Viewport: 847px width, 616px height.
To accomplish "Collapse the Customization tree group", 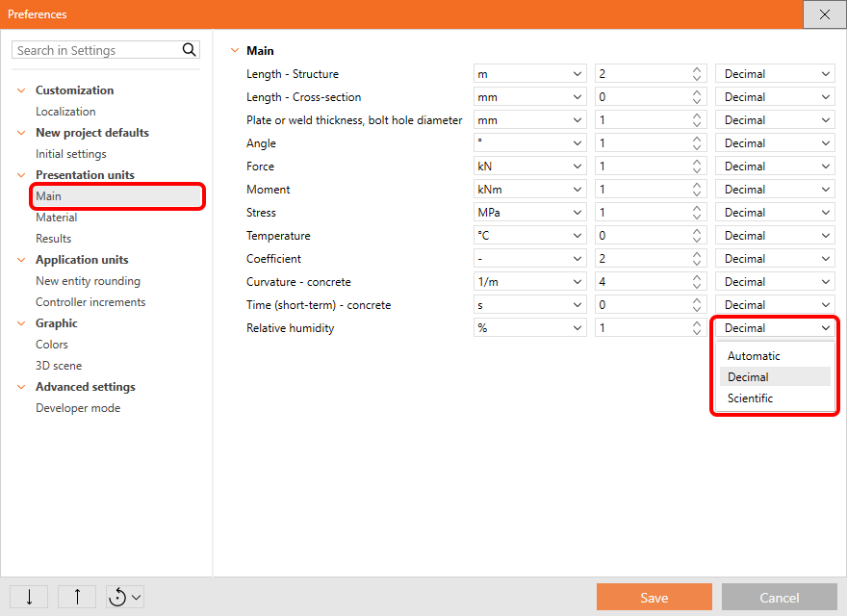I will 21,90.
